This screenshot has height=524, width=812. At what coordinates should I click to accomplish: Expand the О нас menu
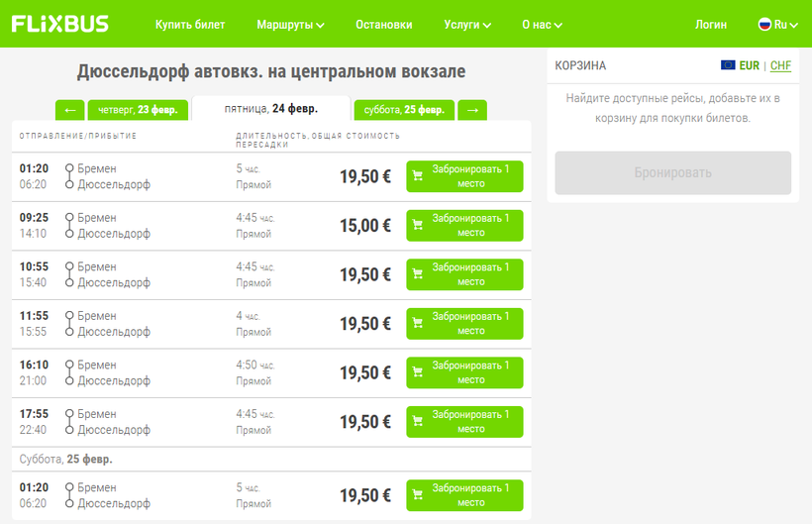point(541,25)
